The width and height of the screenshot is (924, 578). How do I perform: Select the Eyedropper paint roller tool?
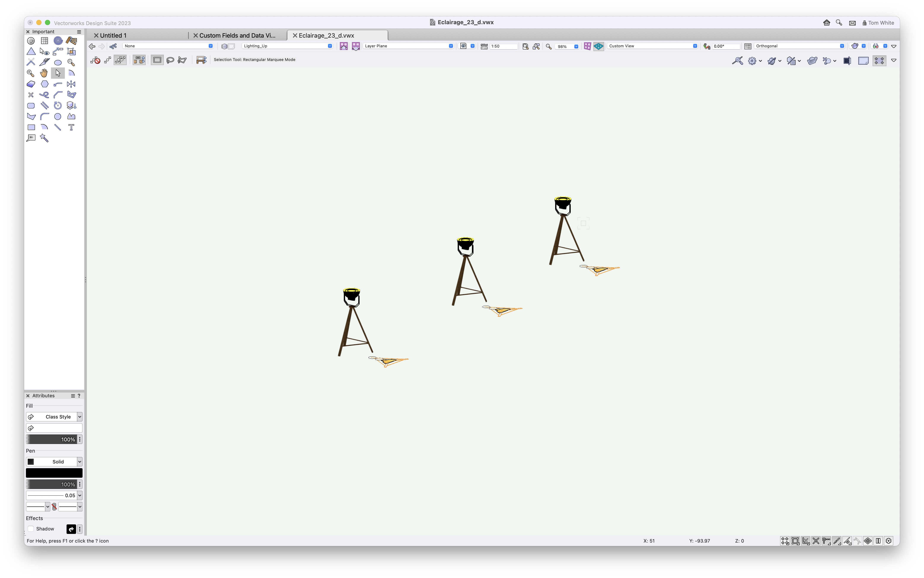(71, 40)
